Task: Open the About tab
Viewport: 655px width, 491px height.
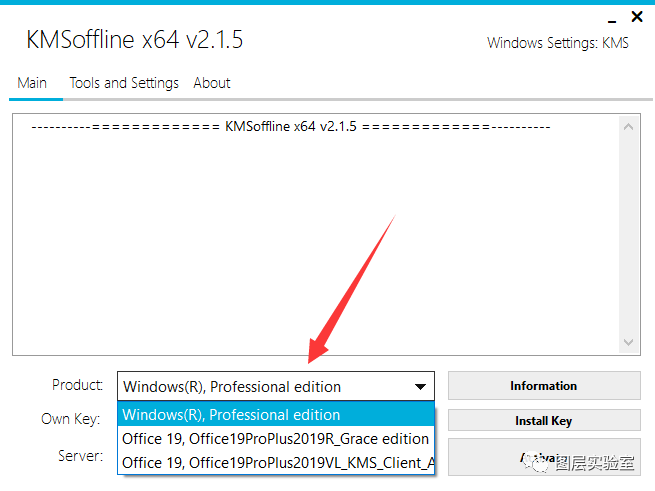Action: (x=212, y=83)
